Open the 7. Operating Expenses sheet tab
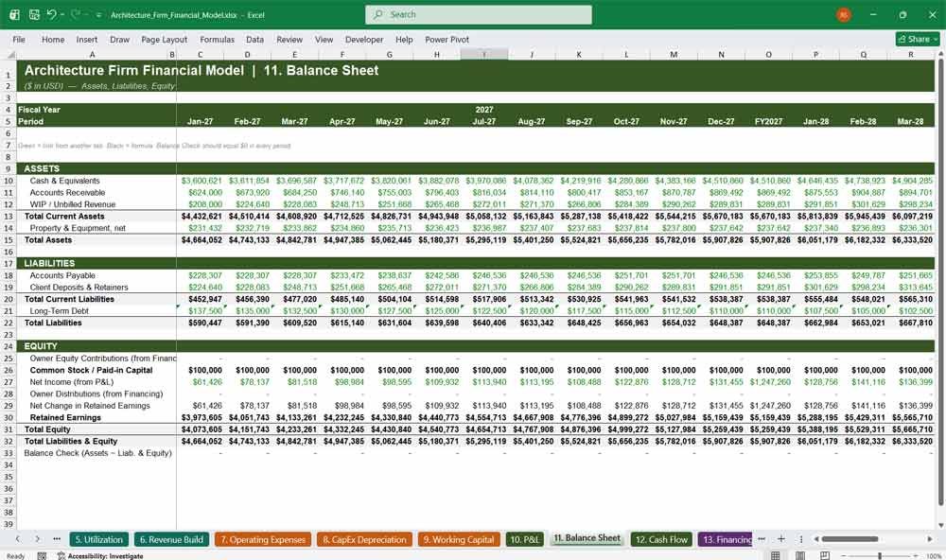 point(262,539)
